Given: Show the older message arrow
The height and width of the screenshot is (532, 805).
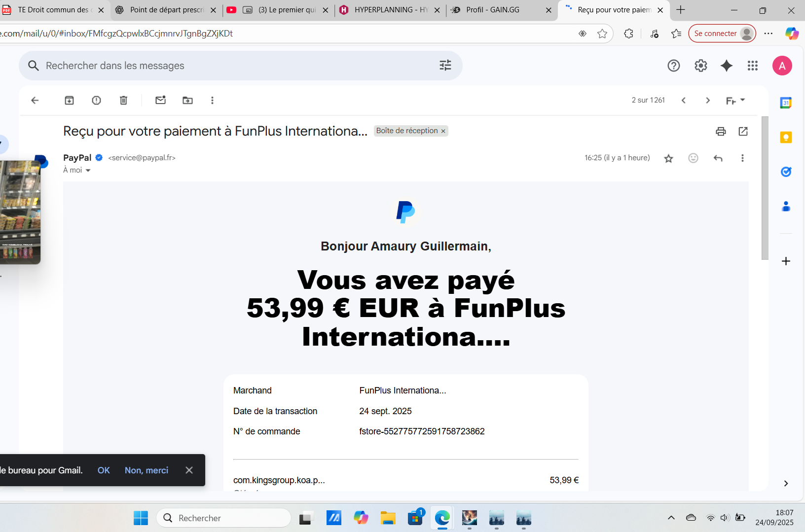Looking at the screenshot, I should 708,101.
